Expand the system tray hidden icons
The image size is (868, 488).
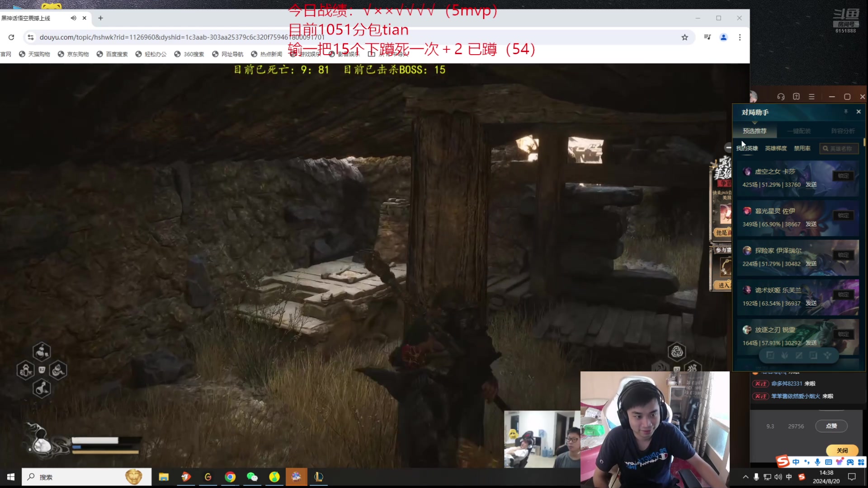coord(745,477)
